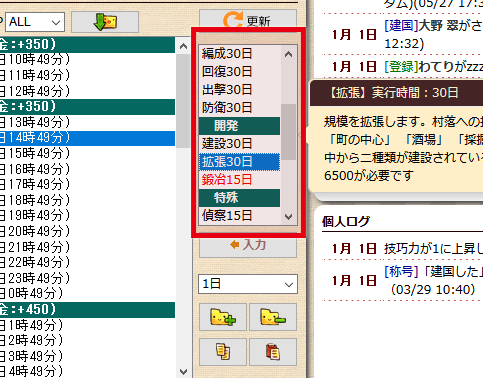Select 偵察15日 in command list
This screenshot has height=378, width=483.
point(239,216)
